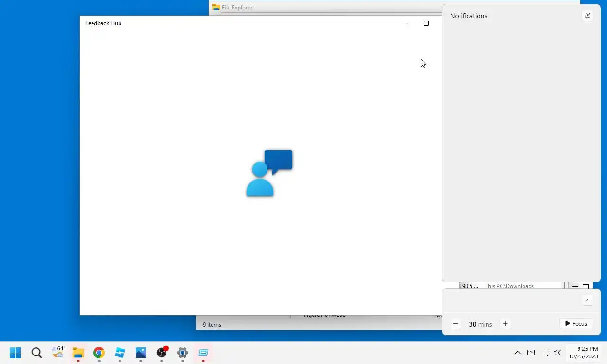
Task: Collapse the calendar panel chevron
Action: point(588,300)
